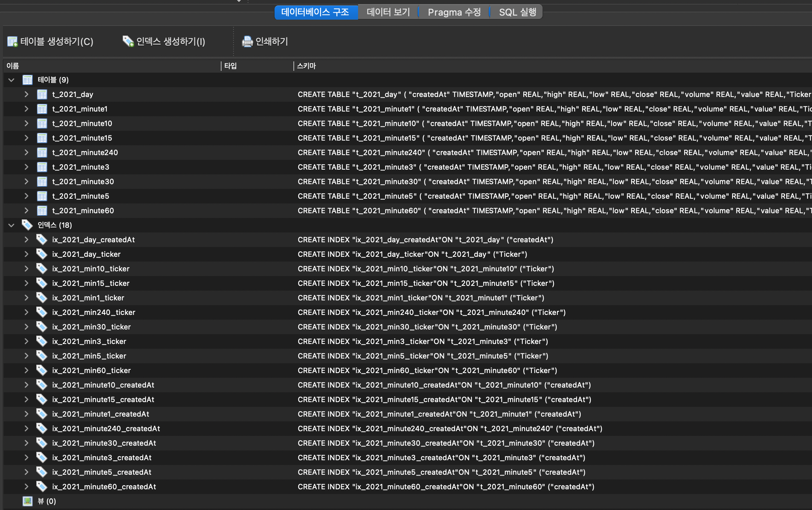Collapse the 인덱스 (18) tree group

(11, 225)
